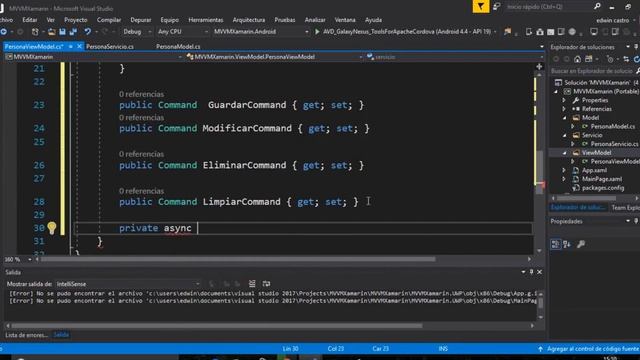Click the Save All toolbar icon

coord(73,31)
